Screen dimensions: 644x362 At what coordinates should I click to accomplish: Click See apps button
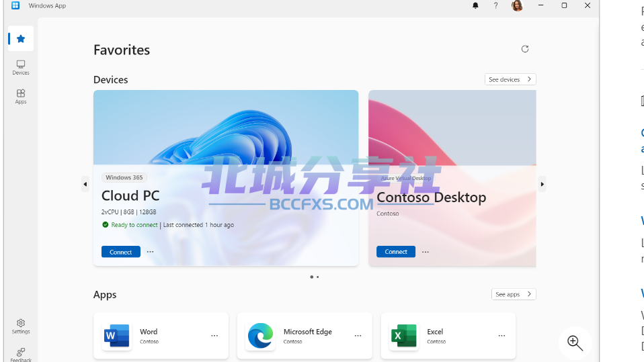514,294
